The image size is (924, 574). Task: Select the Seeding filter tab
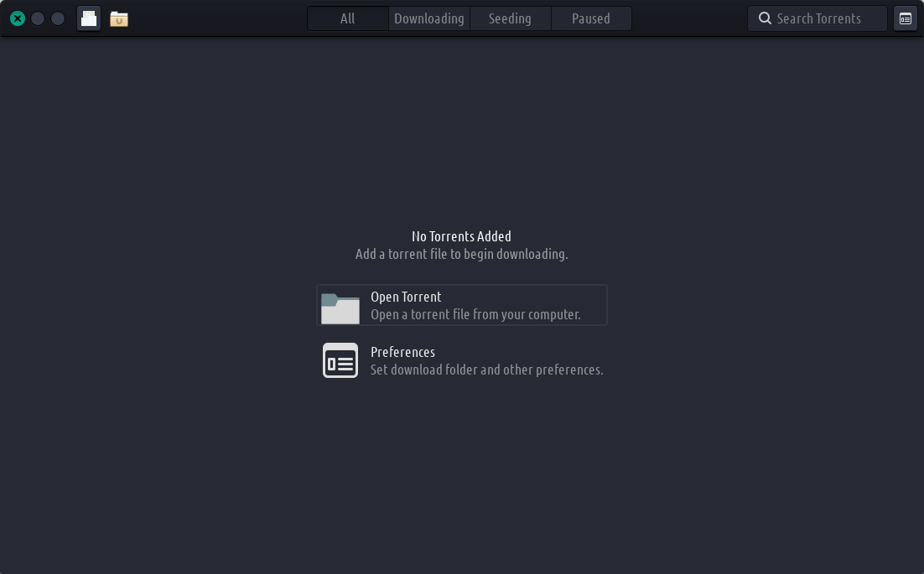[510, 18]
